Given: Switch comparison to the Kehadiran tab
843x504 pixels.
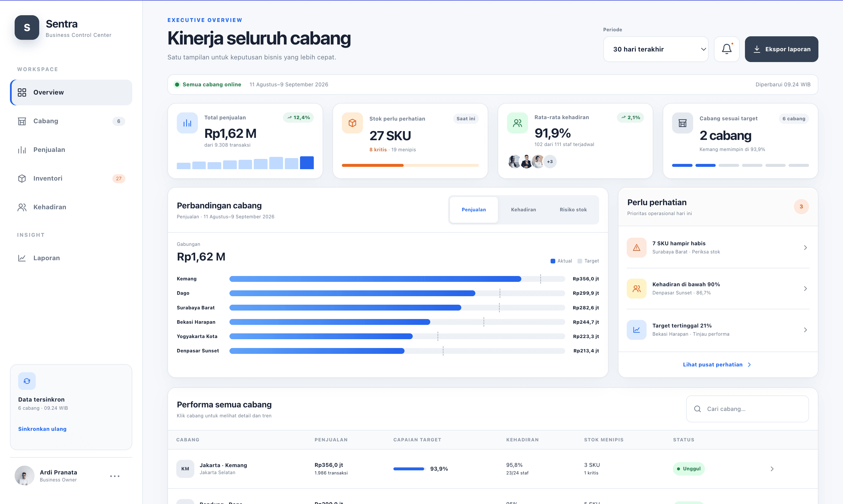Looking at the screenshot, I should (x=523, y=210).
